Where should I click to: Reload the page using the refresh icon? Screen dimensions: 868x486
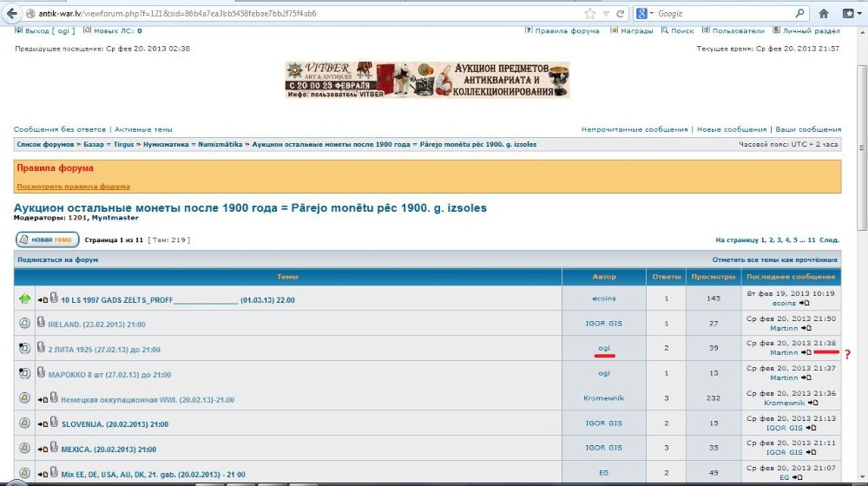(x=621, y=14)
